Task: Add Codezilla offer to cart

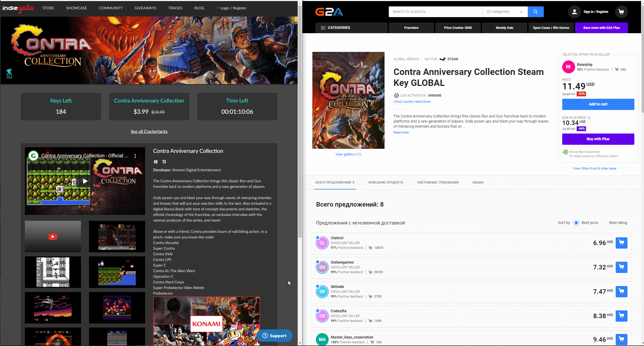Action: point(621,316)
